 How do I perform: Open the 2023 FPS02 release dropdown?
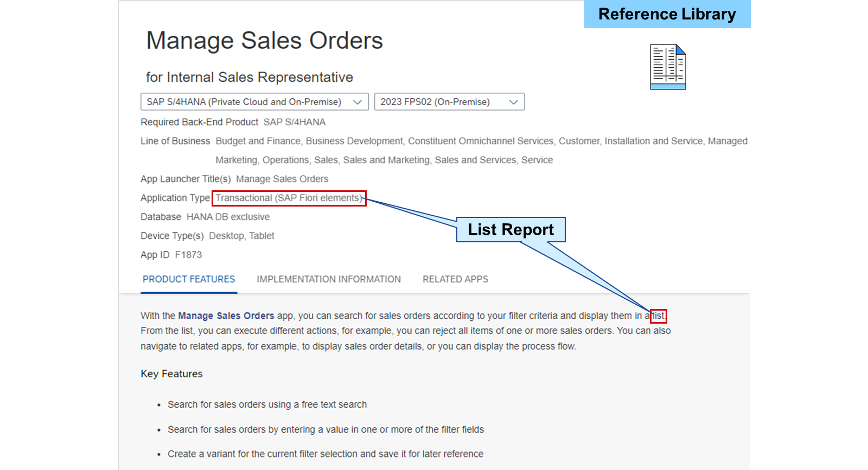449,102
